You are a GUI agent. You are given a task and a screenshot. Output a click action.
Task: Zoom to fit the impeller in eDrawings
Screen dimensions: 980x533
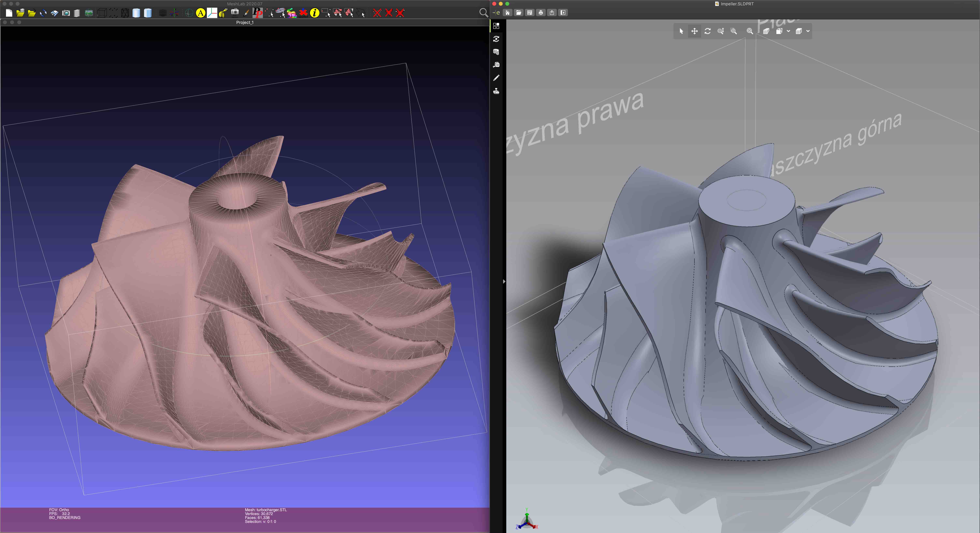click(x=750, y=31)
